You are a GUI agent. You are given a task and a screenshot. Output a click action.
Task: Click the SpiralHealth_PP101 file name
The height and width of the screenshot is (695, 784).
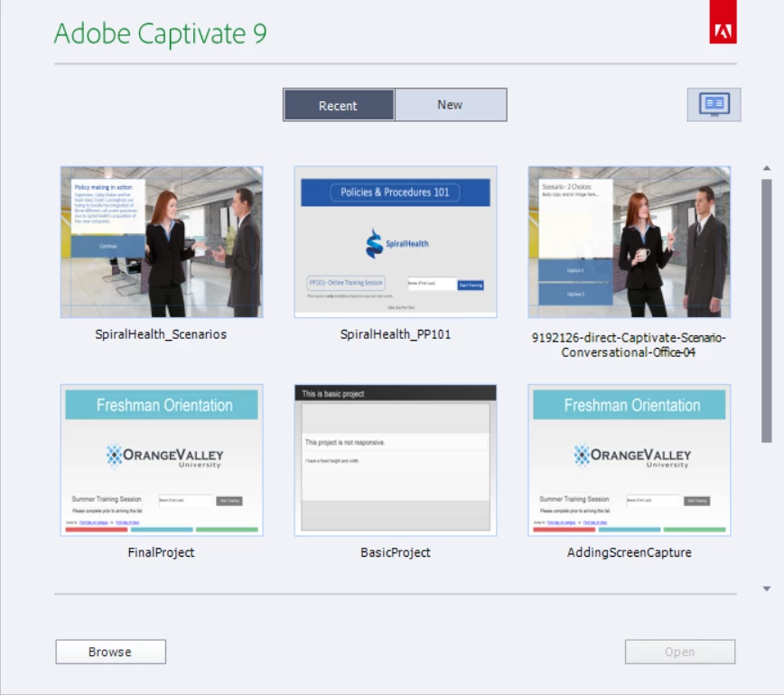(x=396, y=334)
